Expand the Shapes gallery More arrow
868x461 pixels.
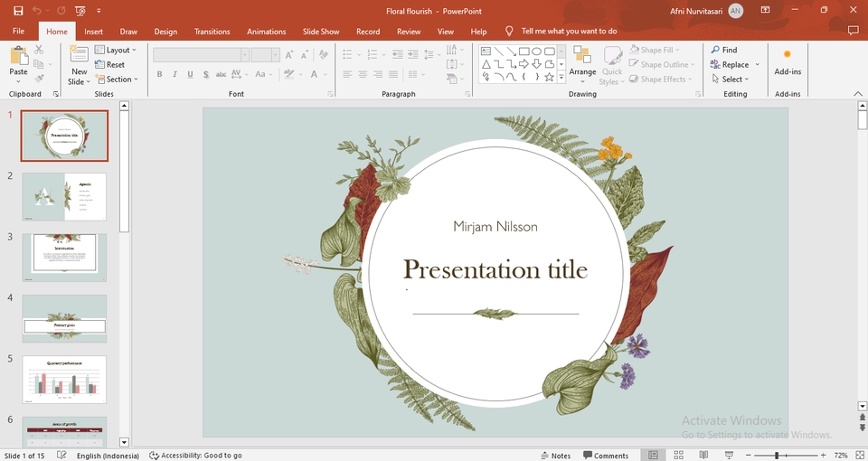pos(561,78)
